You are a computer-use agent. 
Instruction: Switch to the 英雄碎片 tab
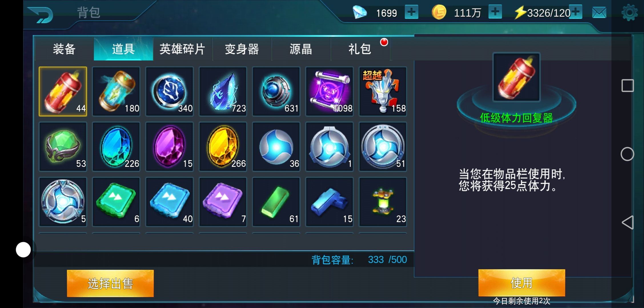tap(182, 49)
